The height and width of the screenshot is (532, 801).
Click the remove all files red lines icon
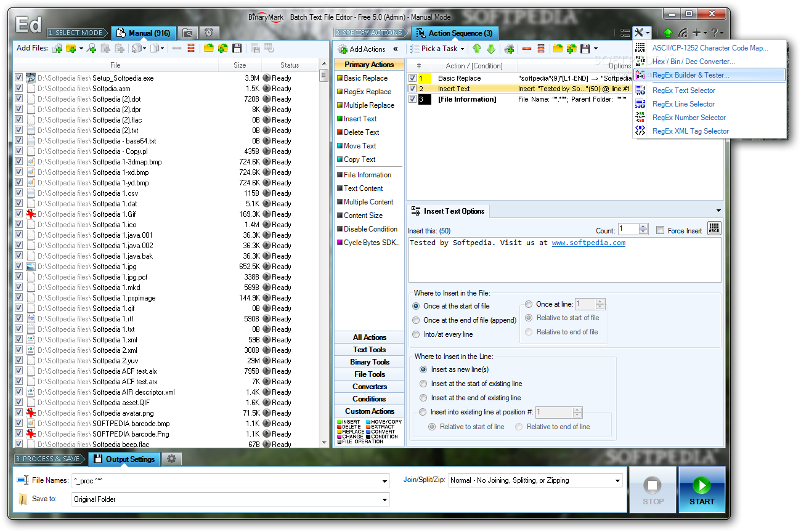191,48
